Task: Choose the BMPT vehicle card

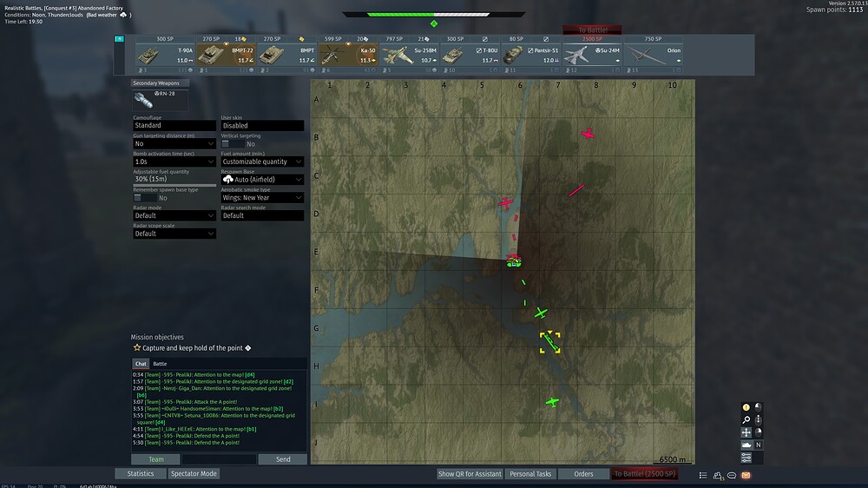Action: coord(286,55)
